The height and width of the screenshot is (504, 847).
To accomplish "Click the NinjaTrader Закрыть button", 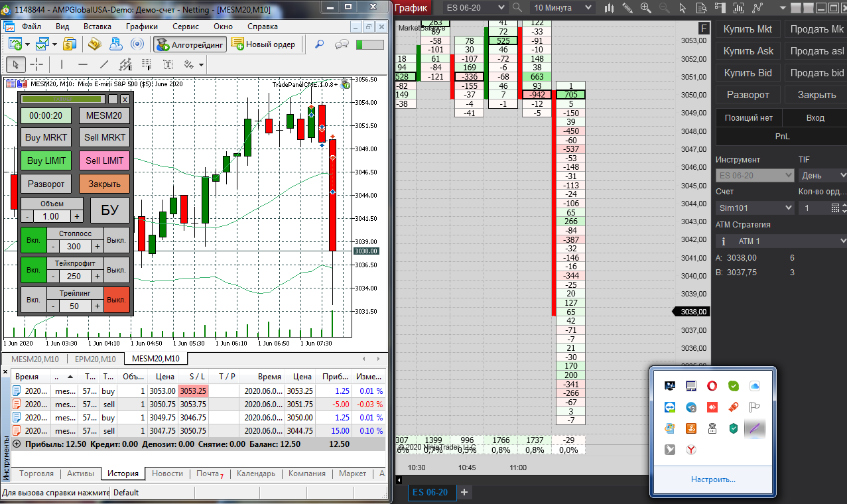I will point(816,95).
